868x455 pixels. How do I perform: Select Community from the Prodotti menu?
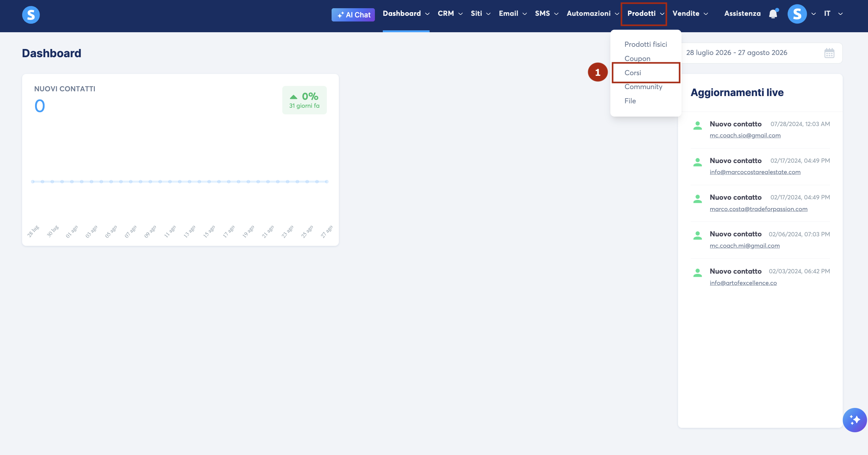pos(643,87)
